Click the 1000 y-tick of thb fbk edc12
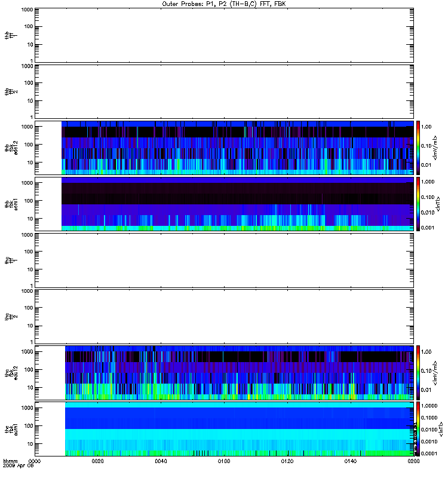Viewport: 448px width, 478px height. click(27, 127)
